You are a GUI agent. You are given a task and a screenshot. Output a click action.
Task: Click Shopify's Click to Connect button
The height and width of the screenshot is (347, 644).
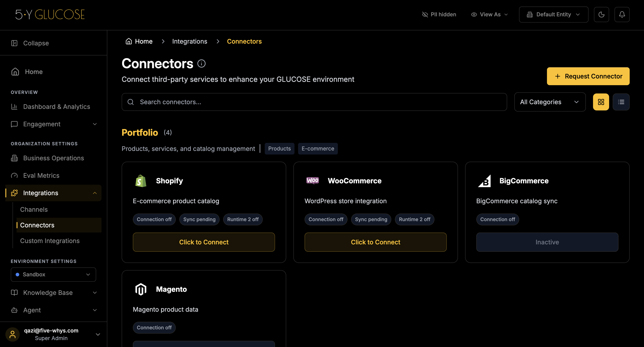(204, 242)
